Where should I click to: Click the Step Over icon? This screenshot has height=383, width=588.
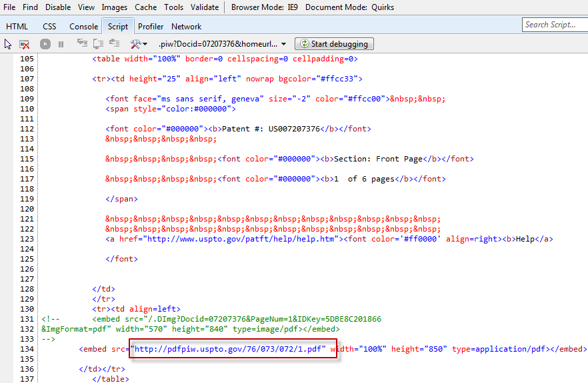(99, 44)
